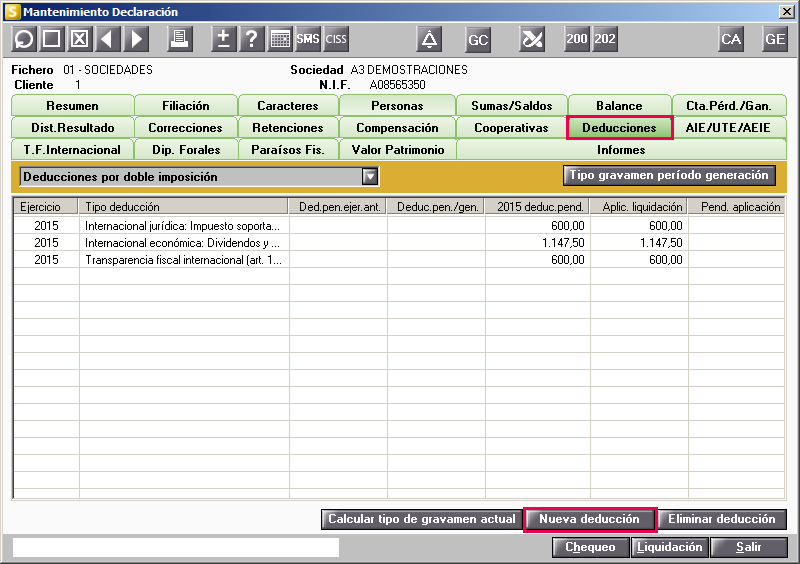Click the Tipo deducción column header

pos(183,207)
